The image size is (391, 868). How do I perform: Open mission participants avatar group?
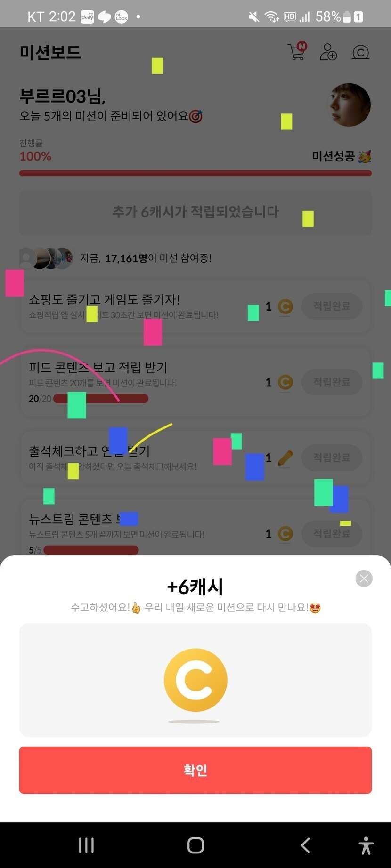[46, 258]
